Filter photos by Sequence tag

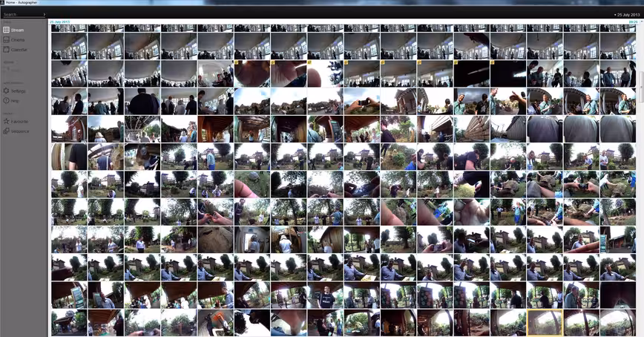point(16,131)
